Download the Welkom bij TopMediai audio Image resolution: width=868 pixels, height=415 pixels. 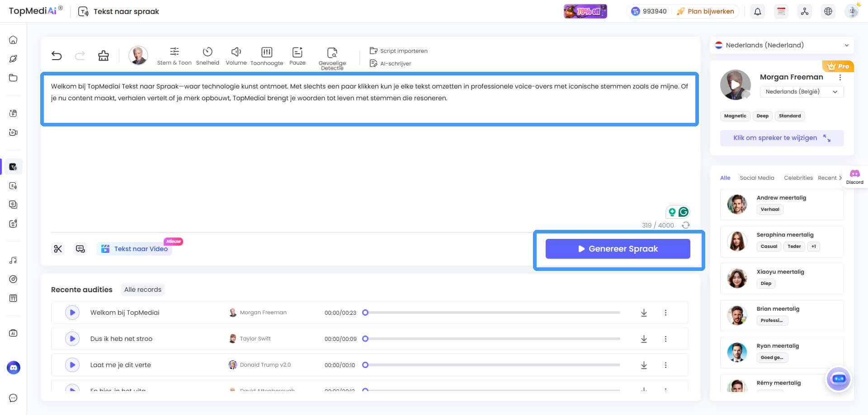tap(644, 312)
